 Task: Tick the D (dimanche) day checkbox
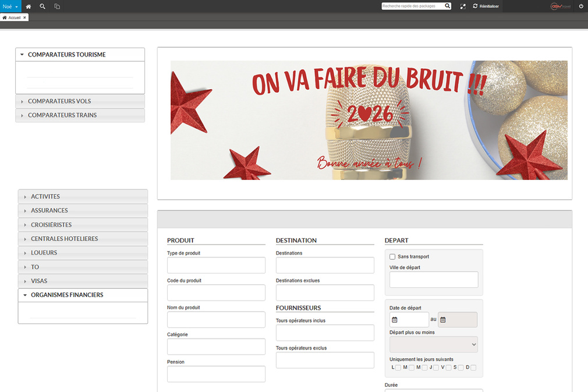pyautogui.click(x=473, y=368)
